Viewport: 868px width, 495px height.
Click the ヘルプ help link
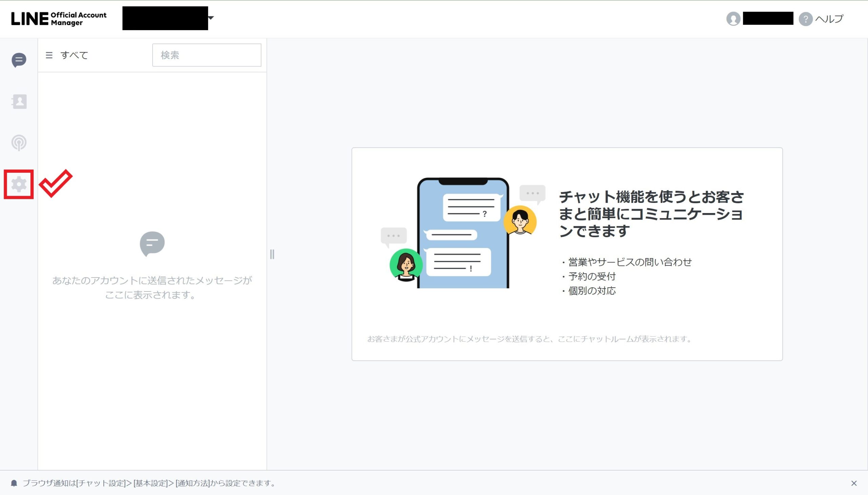coord(829,19)
